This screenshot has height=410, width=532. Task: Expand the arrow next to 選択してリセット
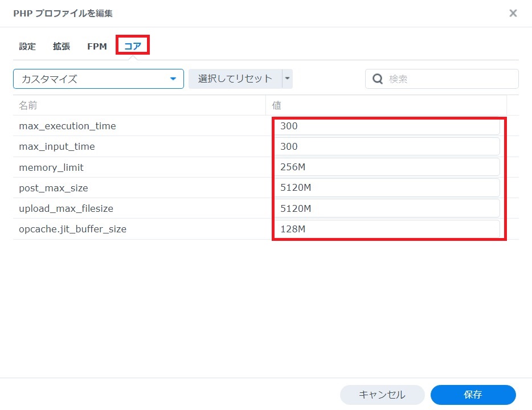(288, 79)
